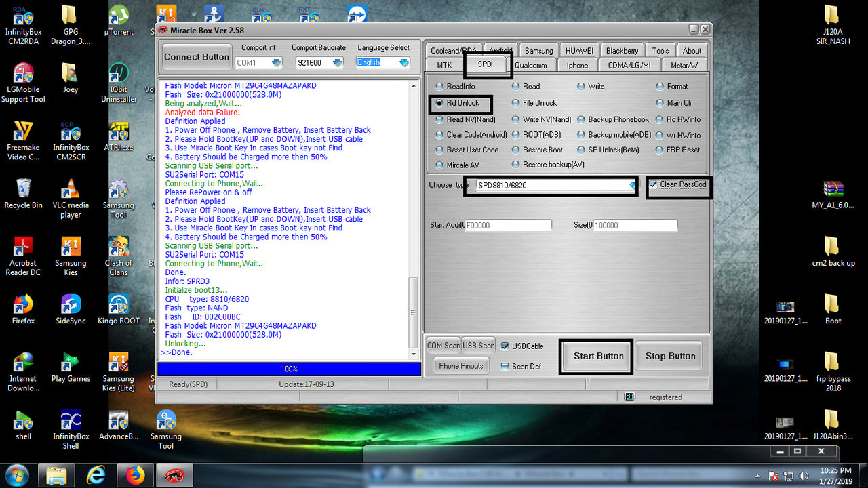Click the Start Button

(x=597, y=356)
